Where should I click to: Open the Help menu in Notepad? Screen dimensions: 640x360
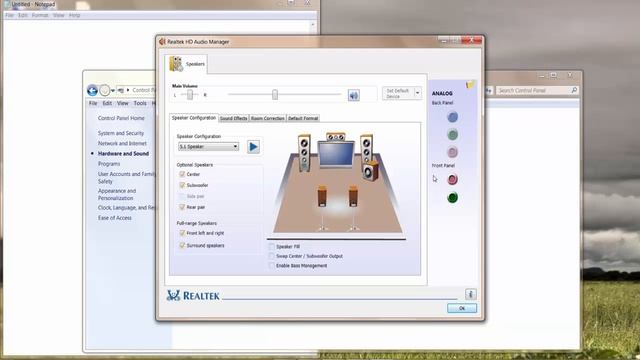(74, 16)
